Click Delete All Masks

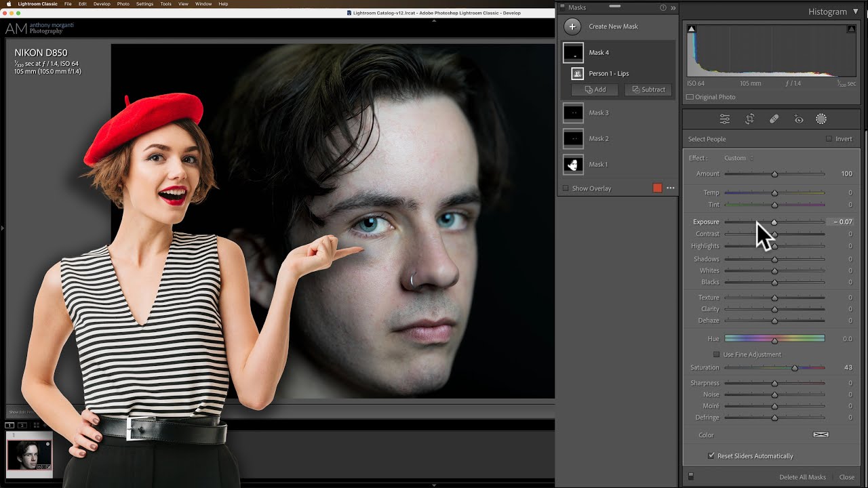pyautogui.click(x=802, y=477)
